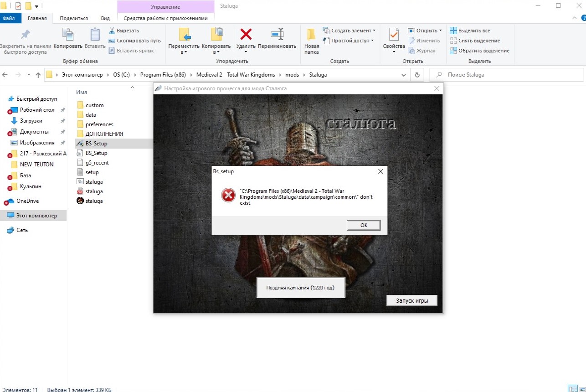Click the Paste icon in ribbon
Screen dimensions: 586x392
point(95,35)
